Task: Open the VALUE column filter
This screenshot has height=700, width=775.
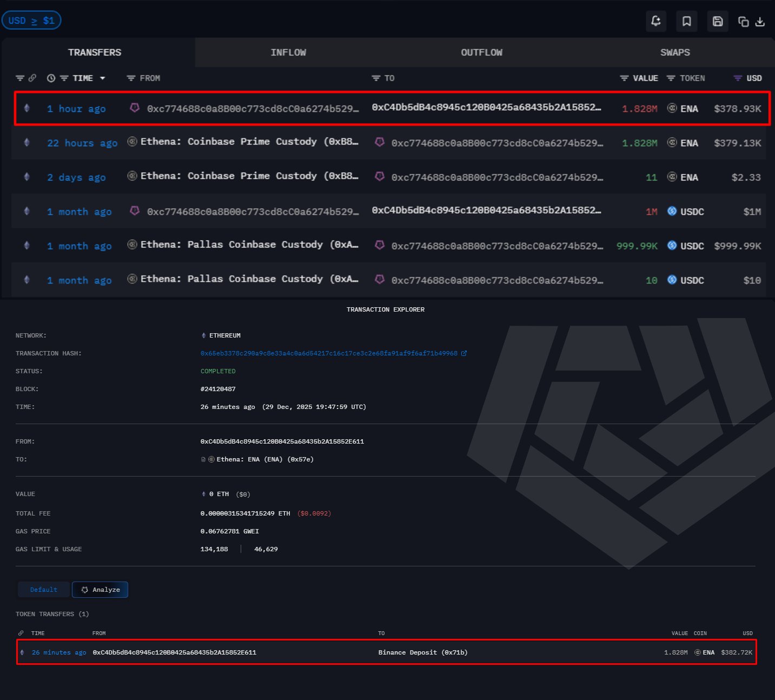Action: click(624, 78)
